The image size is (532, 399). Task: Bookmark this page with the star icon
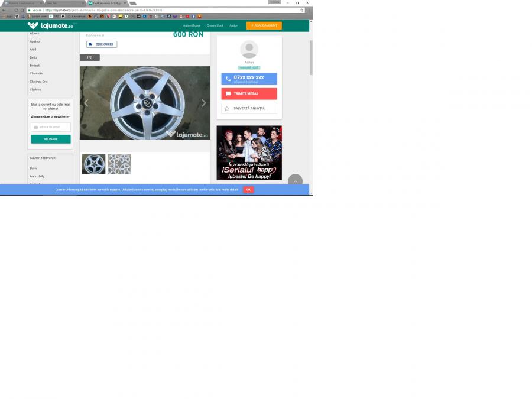coord(301,10)
